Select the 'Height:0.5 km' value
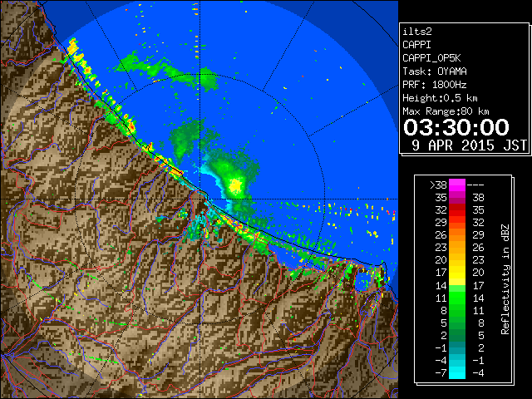Screen dimensions: 532x399 pos(440,98)
